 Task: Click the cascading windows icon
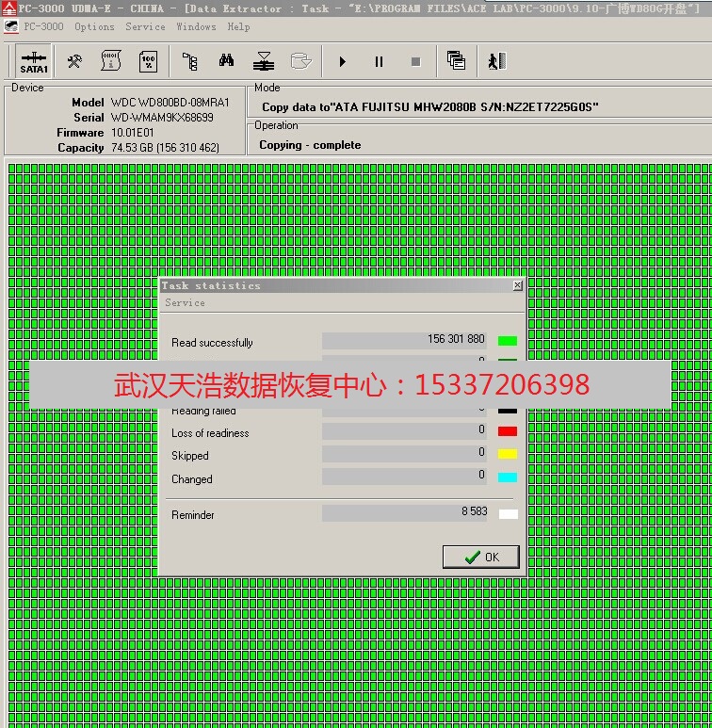point(456,62)
